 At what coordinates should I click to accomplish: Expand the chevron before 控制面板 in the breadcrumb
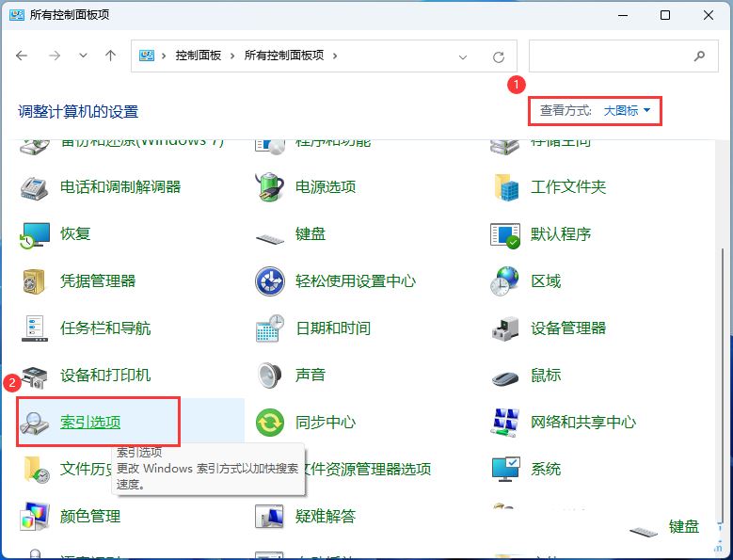pos(164,56)
